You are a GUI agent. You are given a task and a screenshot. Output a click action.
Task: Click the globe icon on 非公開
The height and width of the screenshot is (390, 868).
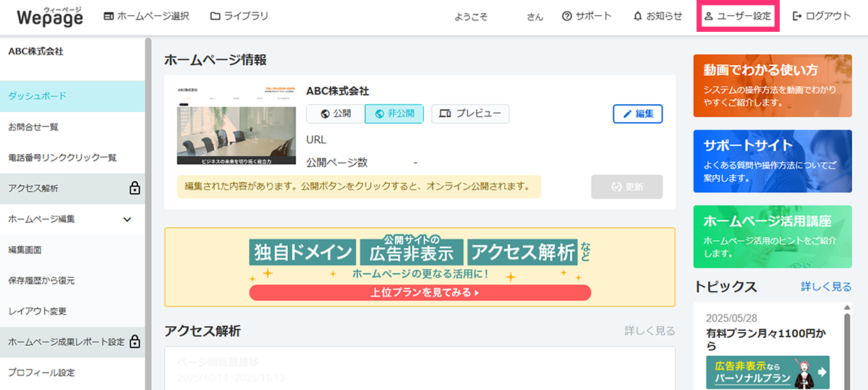[x=380, y=114]
